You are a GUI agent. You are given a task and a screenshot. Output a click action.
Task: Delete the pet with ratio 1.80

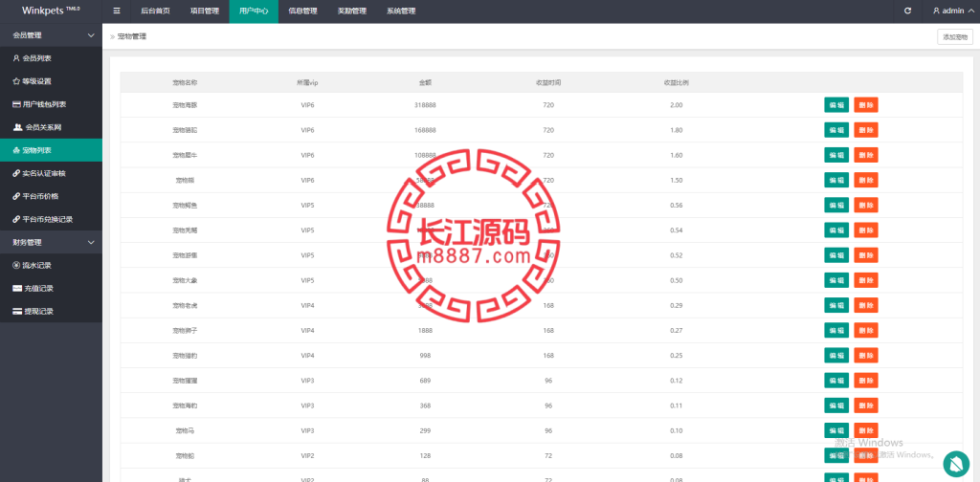click(x=865, y=130)
